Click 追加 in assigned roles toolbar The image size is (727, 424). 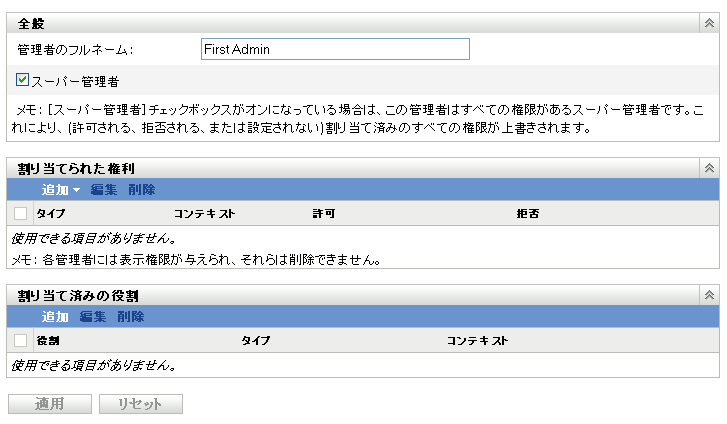click(x=55, y=316)
